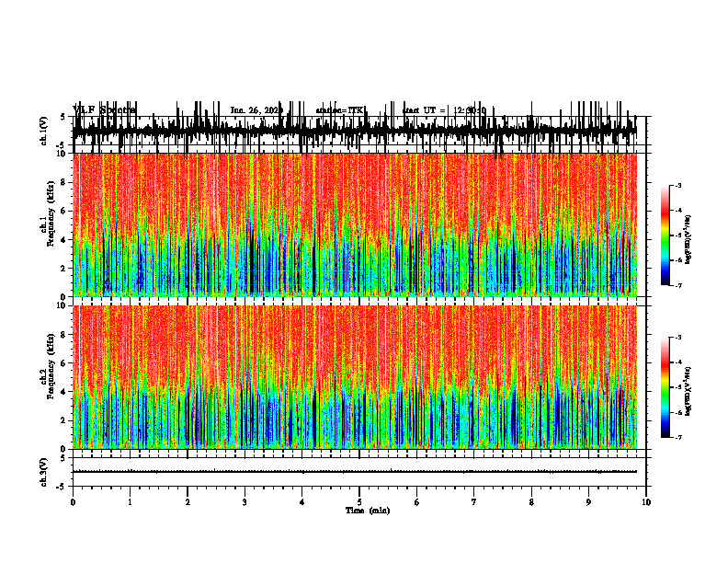Click the '5' minute tick on time axis
The image size is (728, 563).
[x=359, y=502]
